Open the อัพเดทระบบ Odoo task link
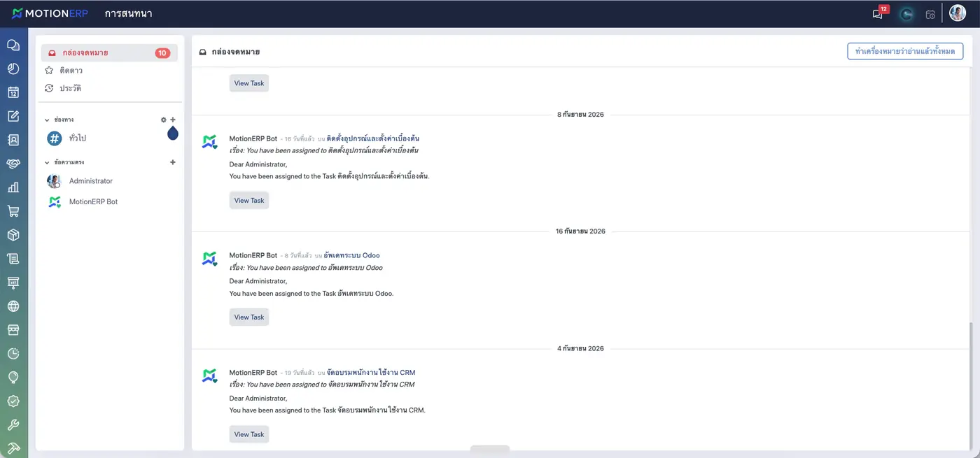This screenshot has height=458, width=980. [352, 255]
